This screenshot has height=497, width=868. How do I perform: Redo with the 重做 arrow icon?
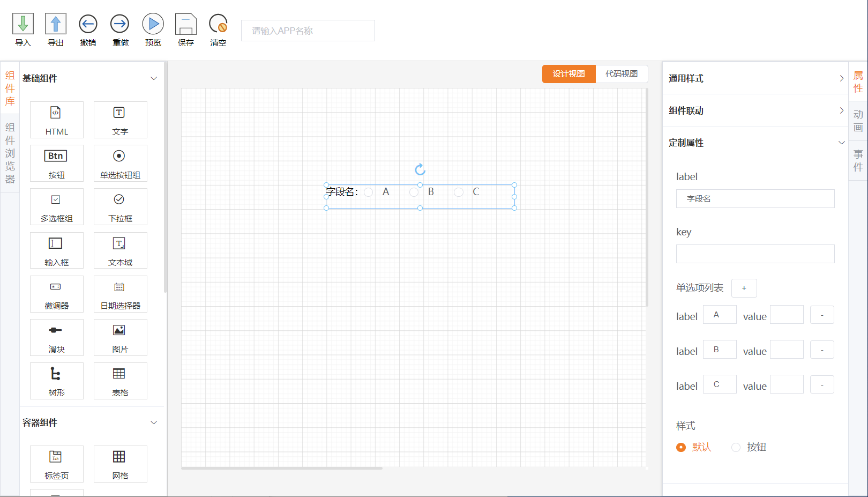click(x=120, y=24)
